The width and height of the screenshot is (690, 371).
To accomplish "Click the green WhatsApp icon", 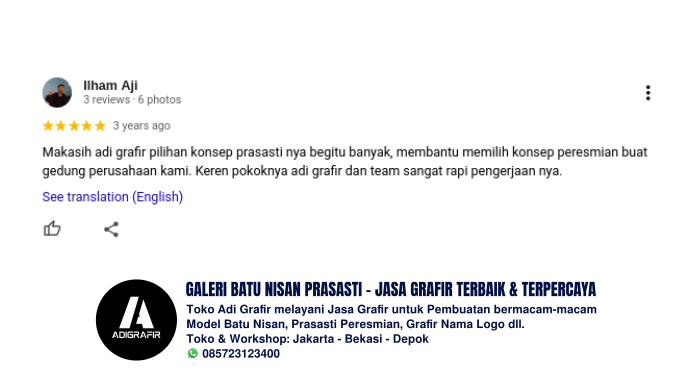I will 193,353.
